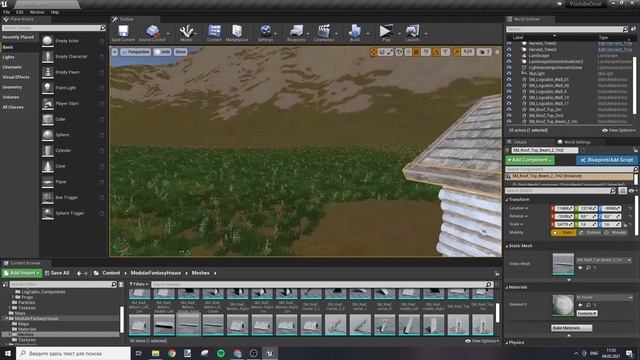The width and height of the screenshot is (640, 360).
Task: Click the Static Mesh thumbnail in Details
Action: (x=563, y=264)
